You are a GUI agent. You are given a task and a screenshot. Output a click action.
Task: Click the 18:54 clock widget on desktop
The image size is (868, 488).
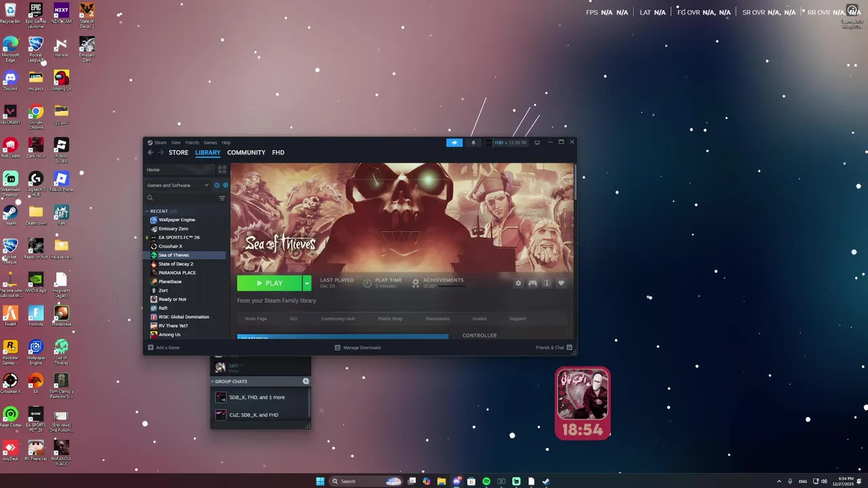pyautogui.click(x=583, y=403)
